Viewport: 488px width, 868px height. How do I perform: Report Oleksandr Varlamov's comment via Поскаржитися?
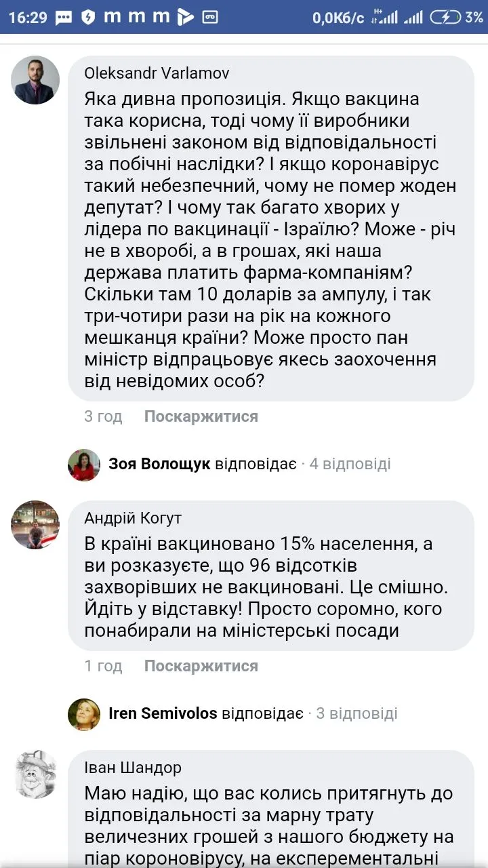click(201, 416)
